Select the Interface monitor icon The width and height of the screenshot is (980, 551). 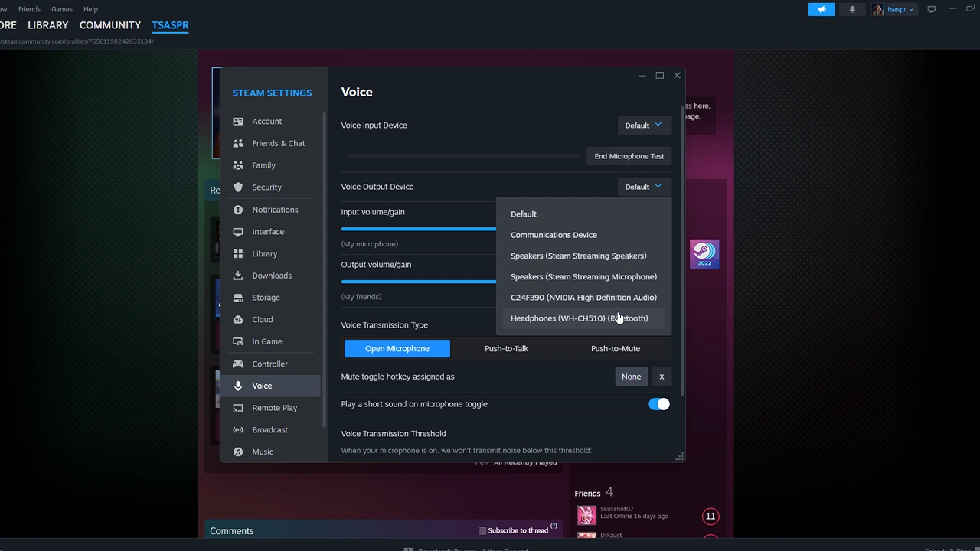click(238, 231)
